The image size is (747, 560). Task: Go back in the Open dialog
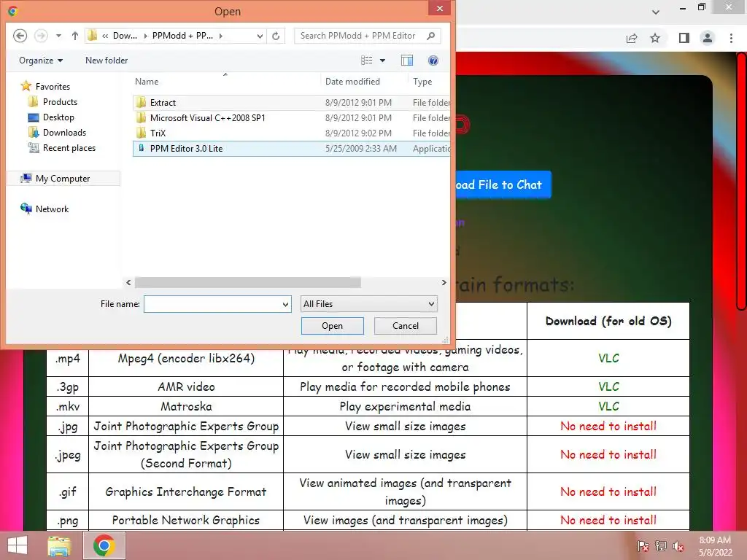tap(20, 36)
